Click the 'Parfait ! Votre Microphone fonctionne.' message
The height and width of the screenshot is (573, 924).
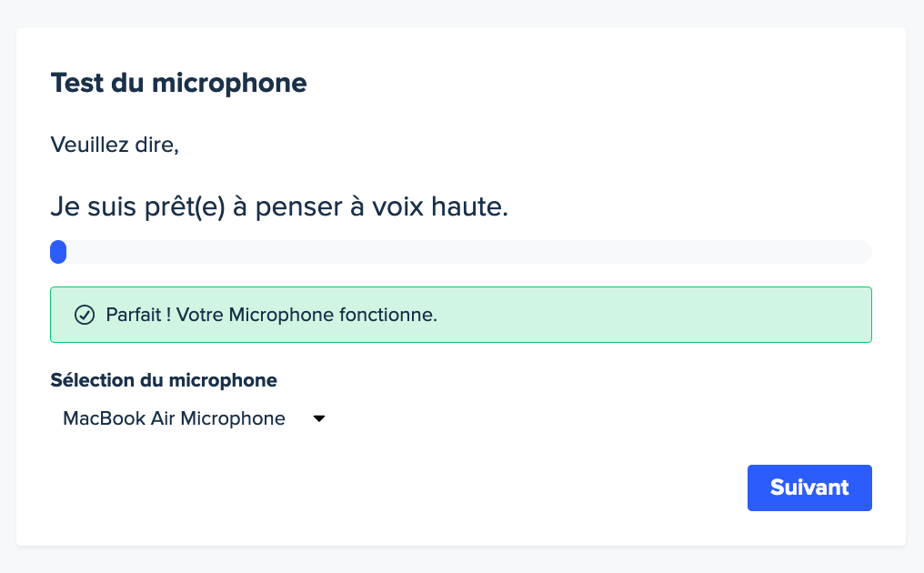[x=272, y=315]
